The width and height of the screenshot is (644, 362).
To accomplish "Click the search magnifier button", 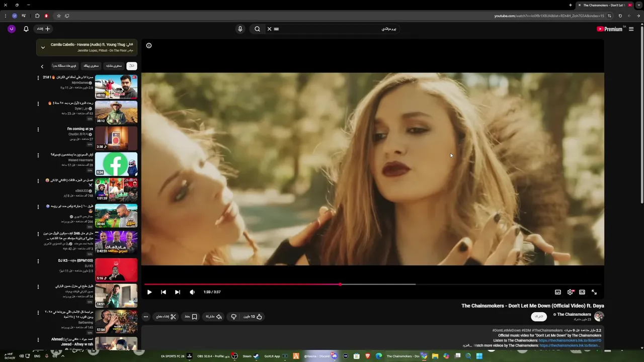I will [x=257, y=29].
